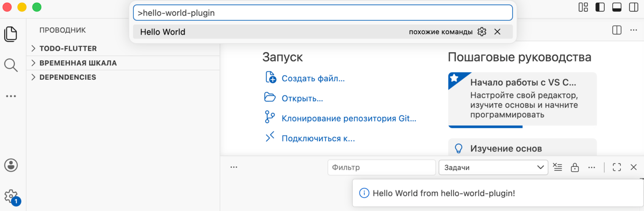Toggle secondary side bar visibility

pos(633,7)
